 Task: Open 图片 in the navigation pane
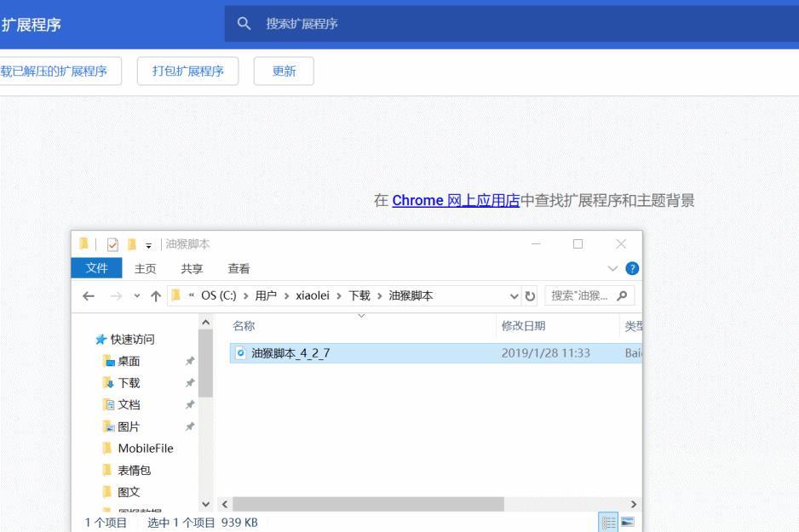(129, 426)
